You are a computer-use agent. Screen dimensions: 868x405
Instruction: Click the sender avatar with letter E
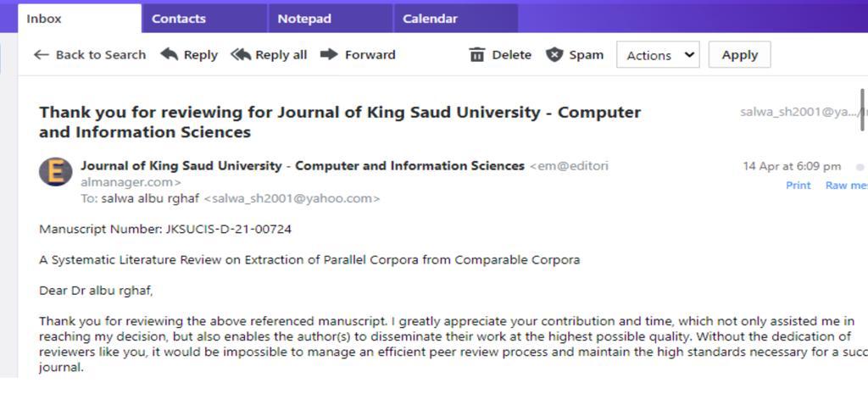pyautogui.click(x=55, y=172)
